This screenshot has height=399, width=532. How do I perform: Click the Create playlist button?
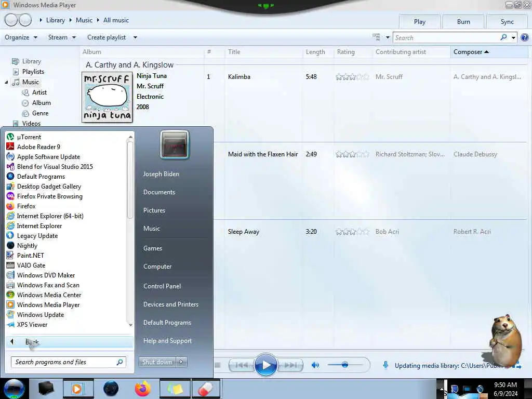coord(107,37)
